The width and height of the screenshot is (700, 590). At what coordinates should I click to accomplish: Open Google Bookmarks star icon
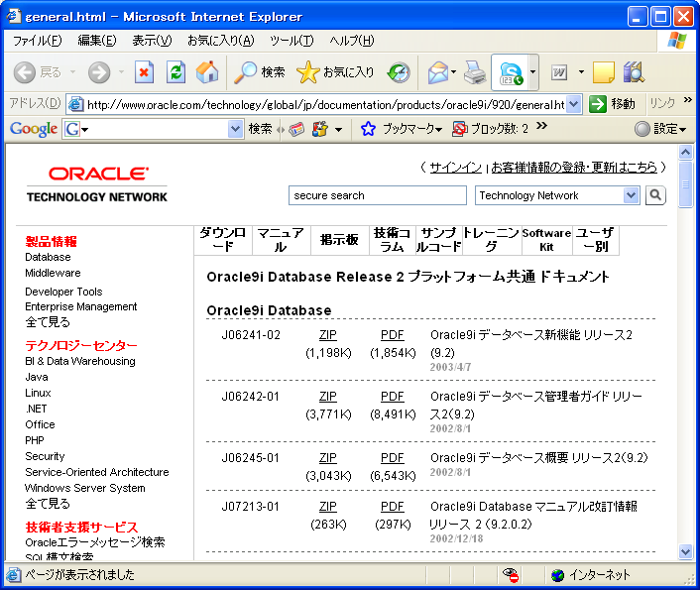(x=368, y=129)
